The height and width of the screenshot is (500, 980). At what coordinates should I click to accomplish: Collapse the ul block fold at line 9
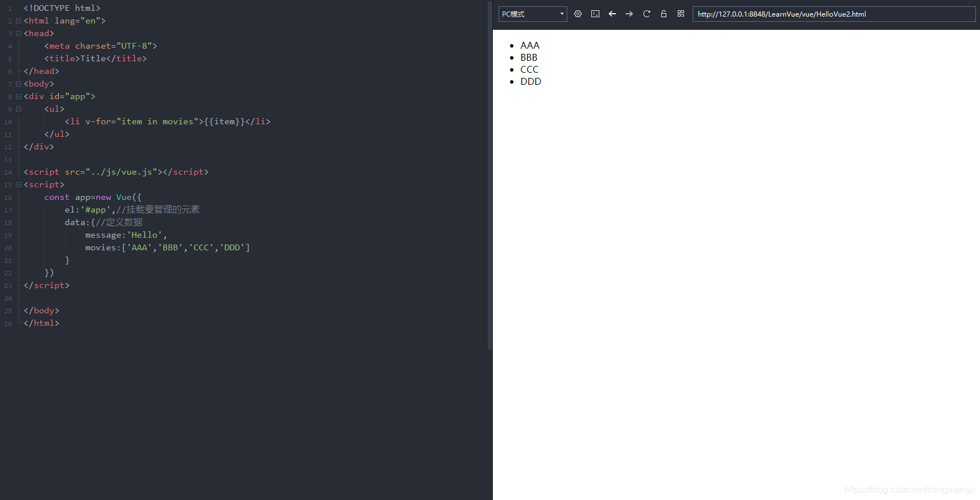[x=18, y=109]
